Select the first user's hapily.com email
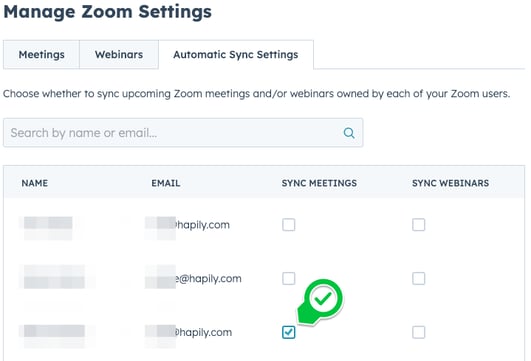 coord(187,225)
